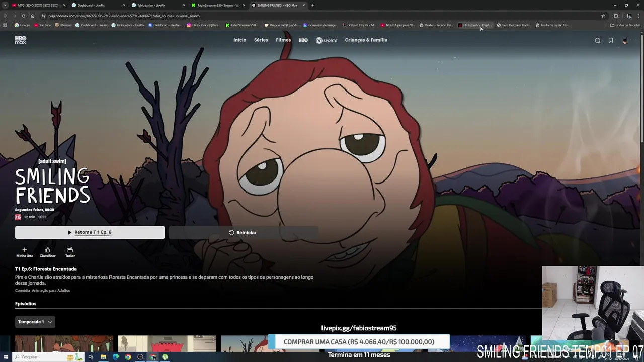The image size is (644, 362).
Task: Click Animação para Adultos genre link
Action: click(51, 291)
